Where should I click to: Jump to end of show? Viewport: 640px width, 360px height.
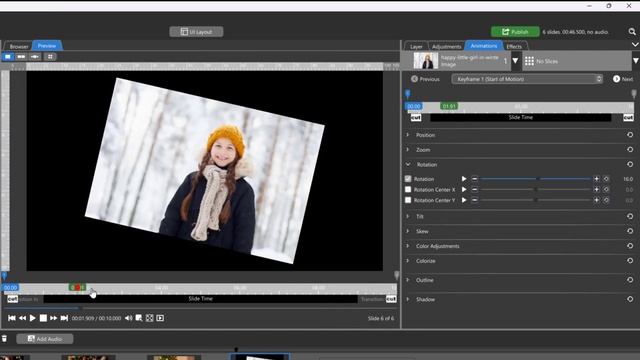[64, 318]
